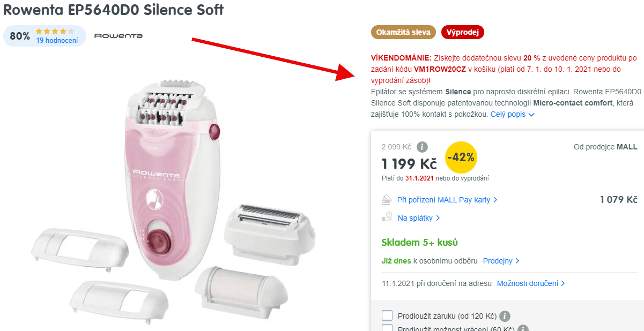Select the red Výprodej badge
Screen dimensions: 644x331
point(462,32)
